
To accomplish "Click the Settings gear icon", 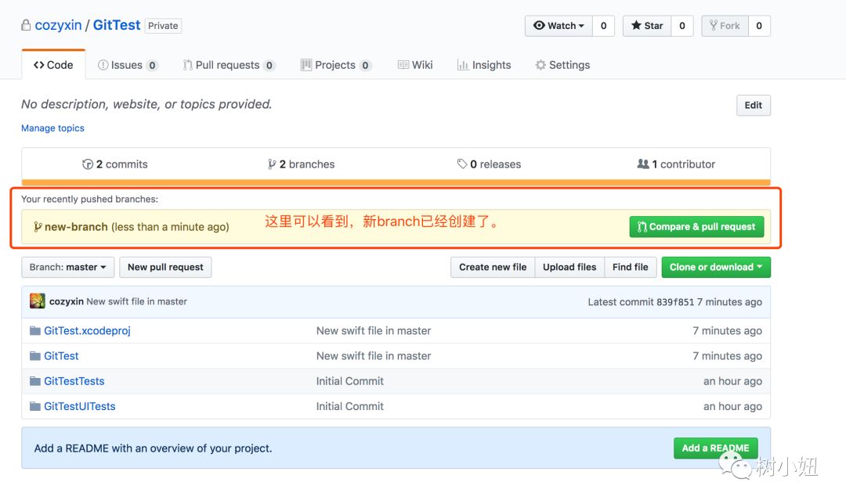I will coord(540,65).
